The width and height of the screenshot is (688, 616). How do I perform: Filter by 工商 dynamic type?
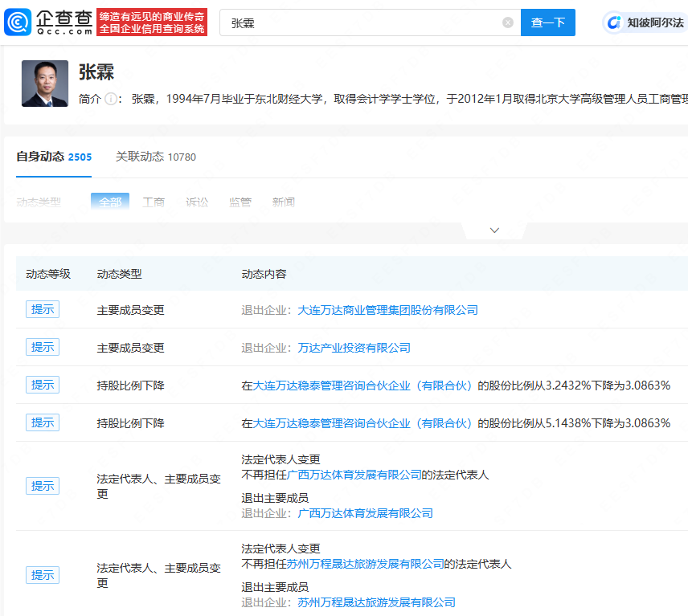154,202
